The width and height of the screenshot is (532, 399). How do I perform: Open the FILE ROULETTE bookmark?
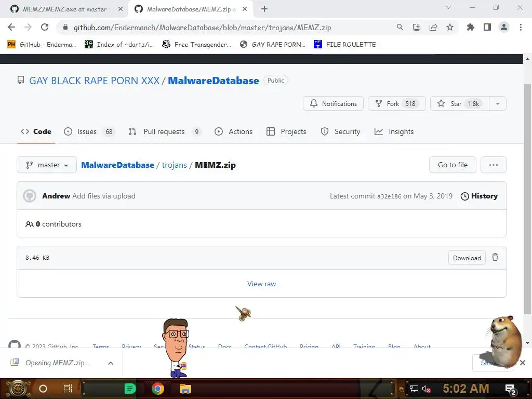click(345, 45)
